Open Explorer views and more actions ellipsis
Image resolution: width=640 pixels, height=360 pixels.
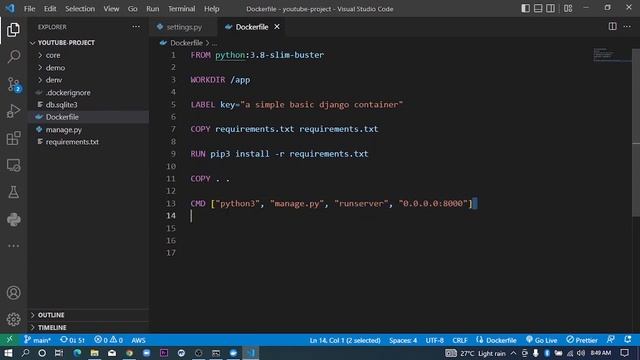[x=136, y=27]
